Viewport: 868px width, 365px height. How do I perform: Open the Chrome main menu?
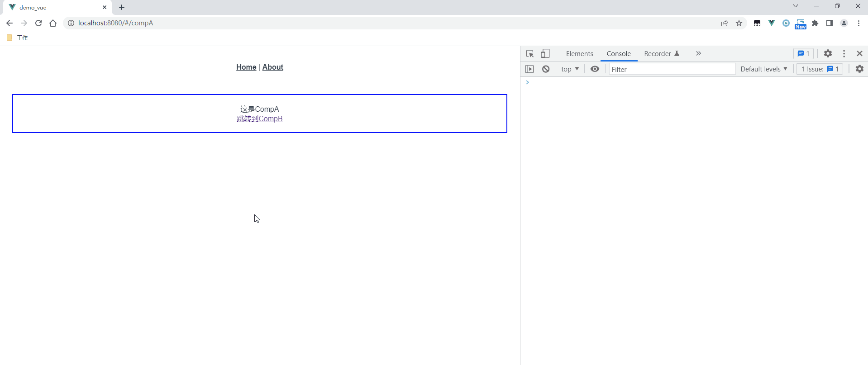point(858,23)
